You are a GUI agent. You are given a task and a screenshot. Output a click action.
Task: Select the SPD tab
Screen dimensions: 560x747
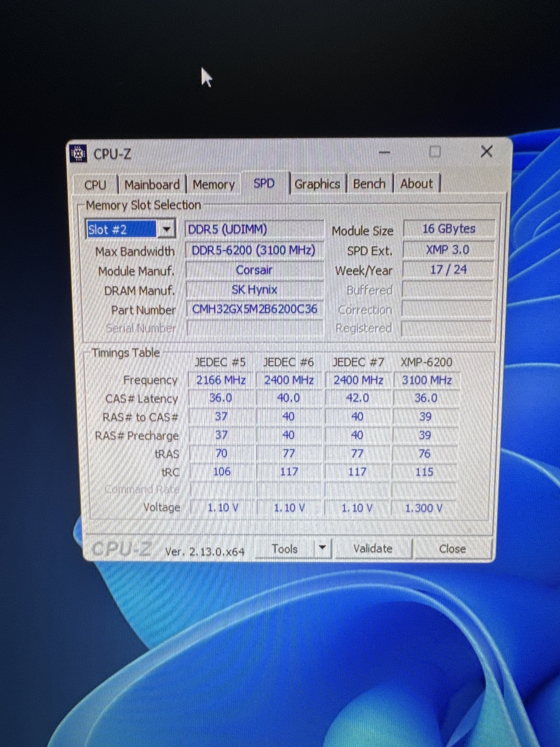[264, 183]
